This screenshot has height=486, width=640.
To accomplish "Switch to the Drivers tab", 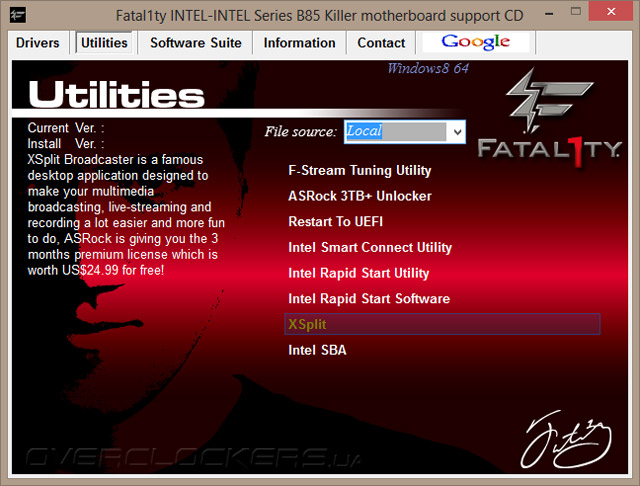I will tap(38, 43).
